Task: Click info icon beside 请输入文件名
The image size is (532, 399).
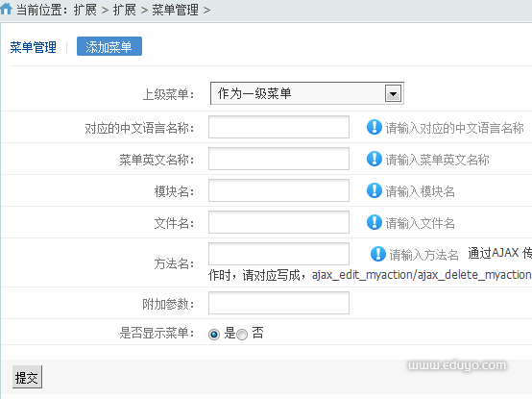Action: coord(375,222)
